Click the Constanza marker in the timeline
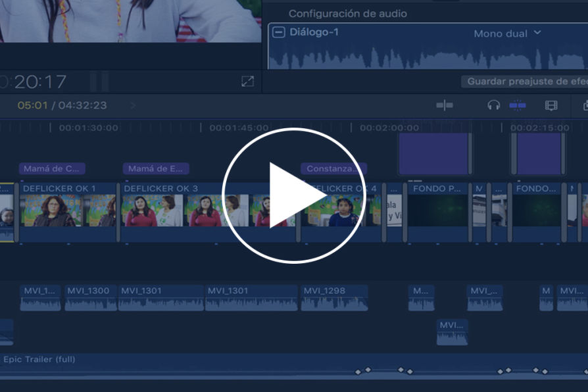The image size is (588, 392). point(333,168)
